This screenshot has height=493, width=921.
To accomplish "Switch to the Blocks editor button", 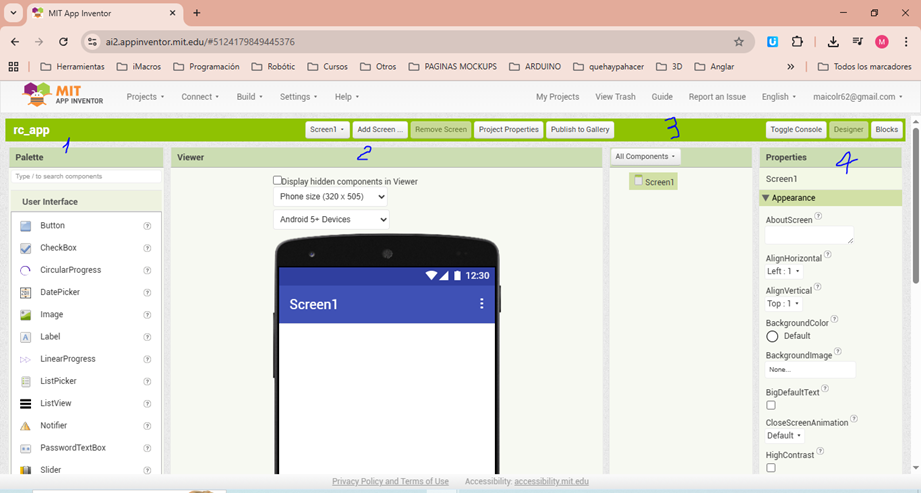I will click(886, 129).
